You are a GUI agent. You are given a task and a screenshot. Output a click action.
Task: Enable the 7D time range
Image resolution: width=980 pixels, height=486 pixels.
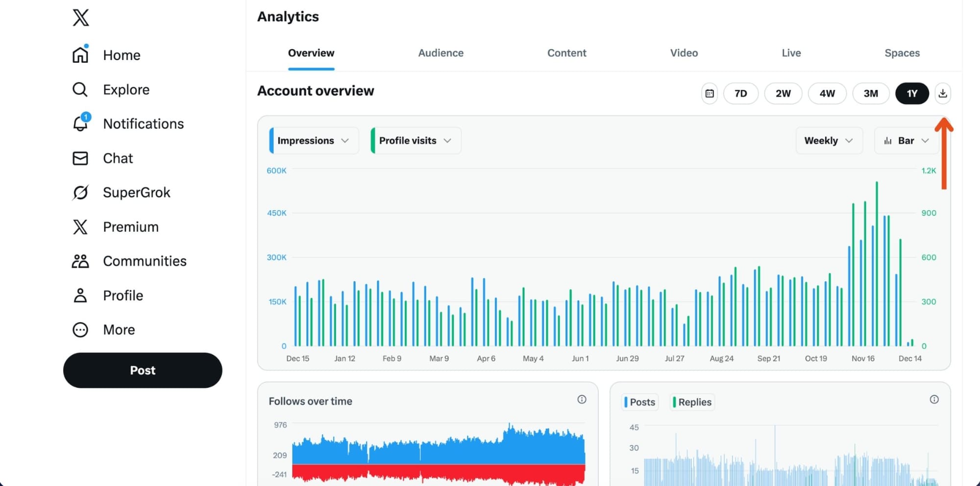point(741,93)
